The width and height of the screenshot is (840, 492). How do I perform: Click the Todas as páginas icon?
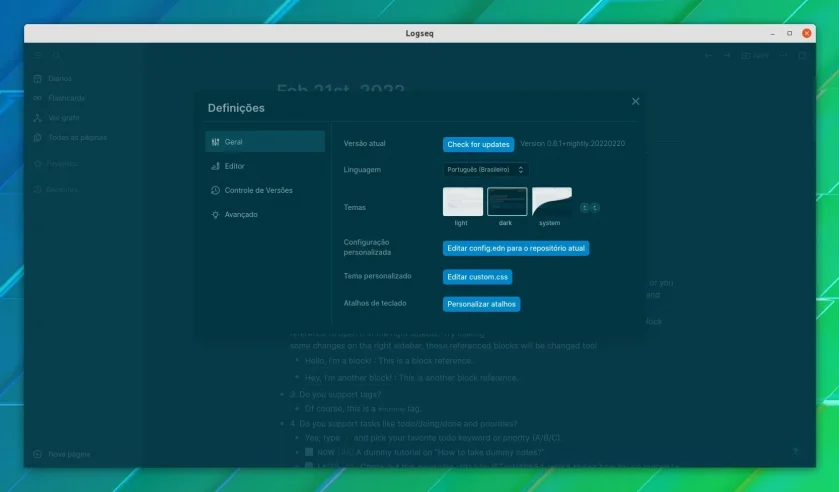38,137
